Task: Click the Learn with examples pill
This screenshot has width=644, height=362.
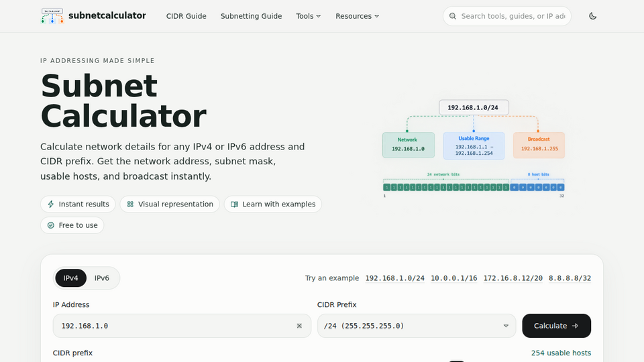Action: 273,204
